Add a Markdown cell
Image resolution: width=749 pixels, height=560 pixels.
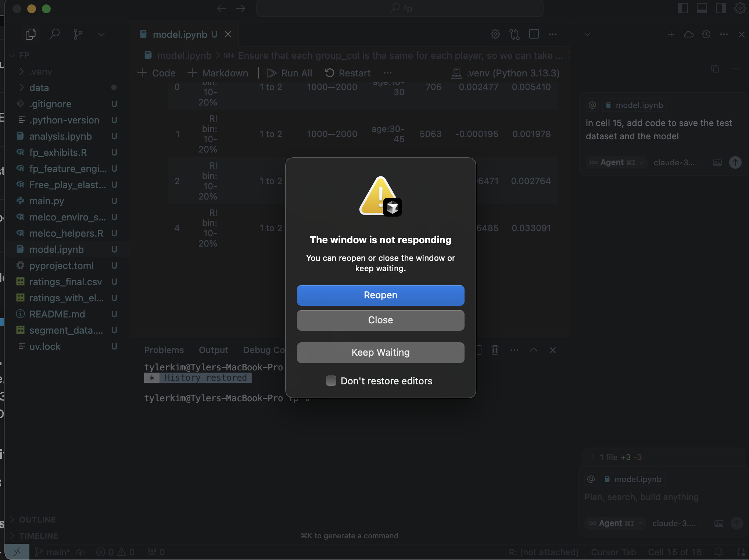point(218,73)
